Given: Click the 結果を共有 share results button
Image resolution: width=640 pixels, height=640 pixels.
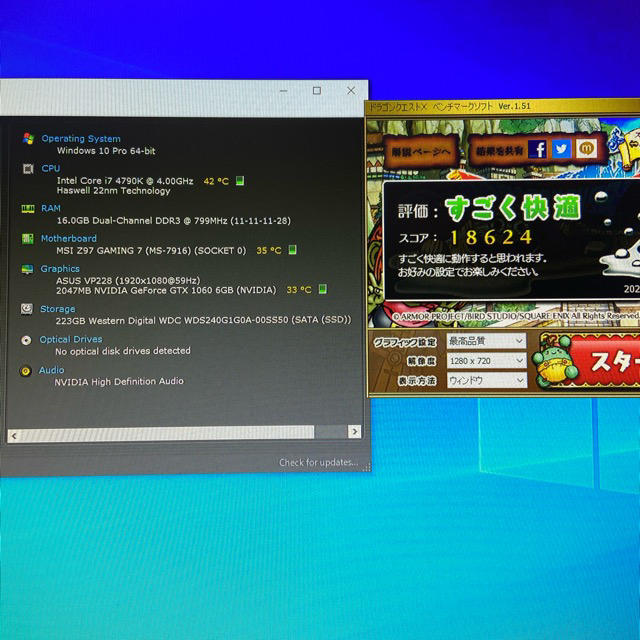Looking at the screenshot, I should tap(499, 151).
